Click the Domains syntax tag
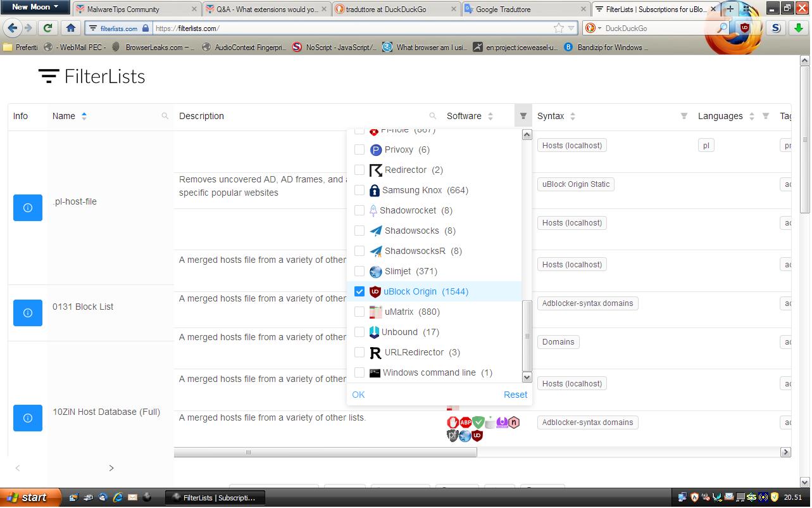Image resolution: width=812 pixels, height=508 pixels. pyautogui.click(x=558, y=342)
